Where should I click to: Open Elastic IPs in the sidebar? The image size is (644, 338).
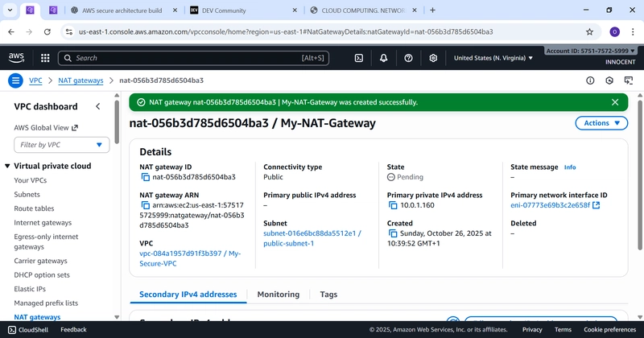coord(30,289)
